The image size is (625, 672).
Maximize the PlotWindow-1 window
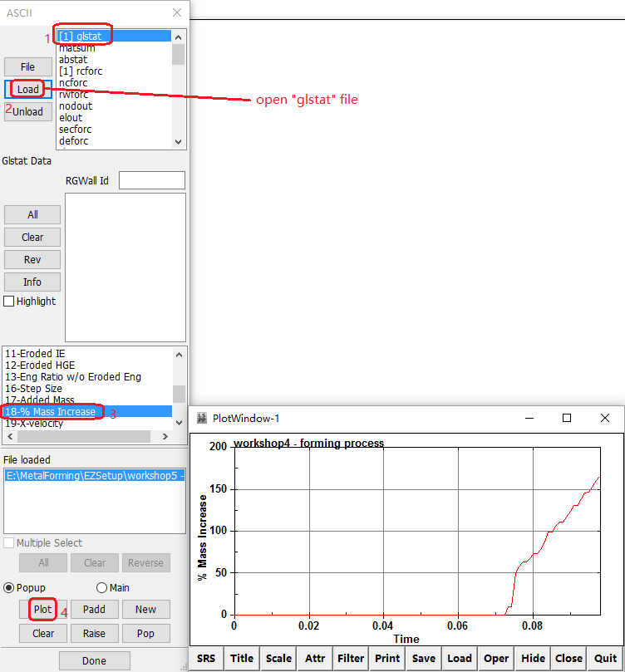pos(567,418)
